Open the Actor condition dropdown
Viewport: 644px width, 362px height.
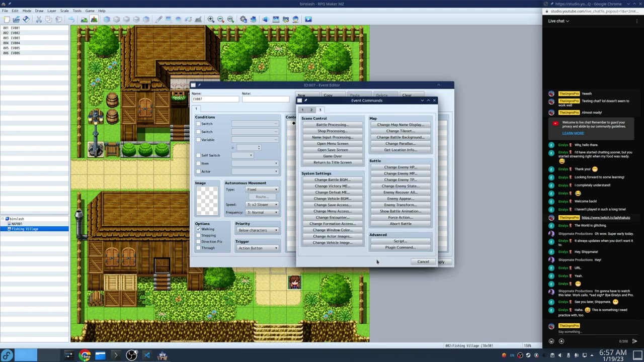[x=255, y=171]
